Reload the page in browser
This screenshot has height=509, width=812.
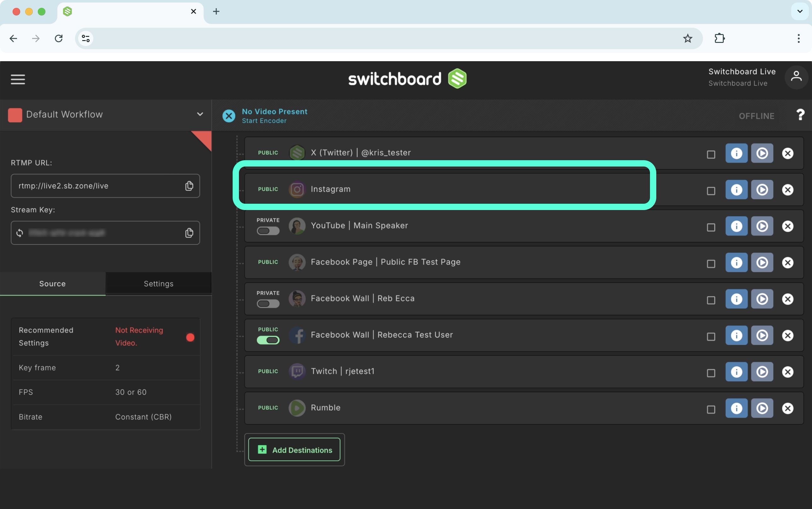pos(59,38)
